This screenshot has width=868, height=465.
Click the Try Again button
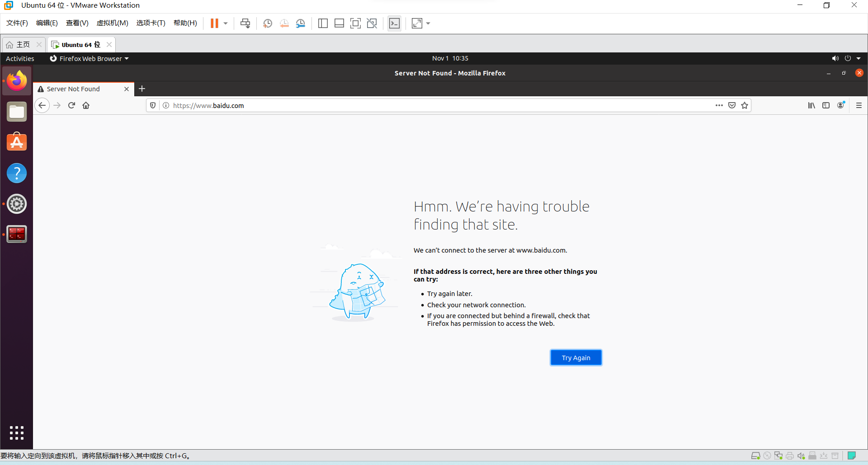(576, 357)
